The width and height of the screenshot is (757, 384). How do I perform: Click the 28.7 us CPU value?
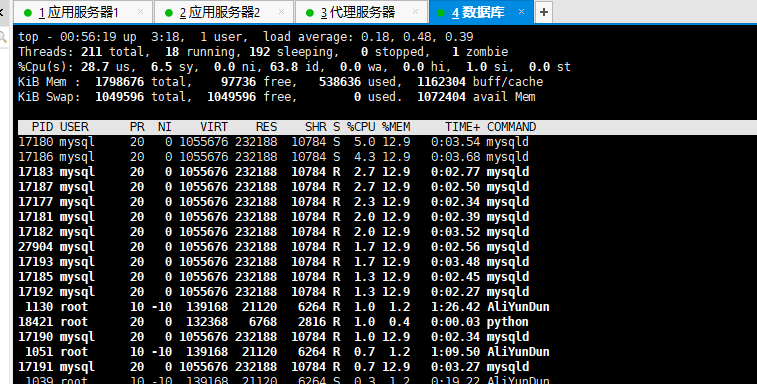(95, 67)
